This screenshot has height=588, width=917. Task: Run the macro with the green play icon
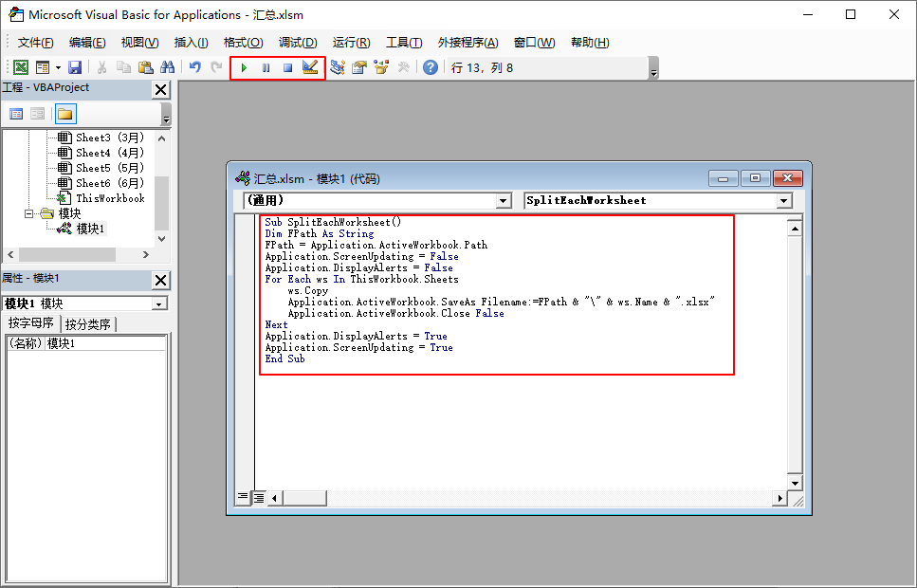[244, 68]
